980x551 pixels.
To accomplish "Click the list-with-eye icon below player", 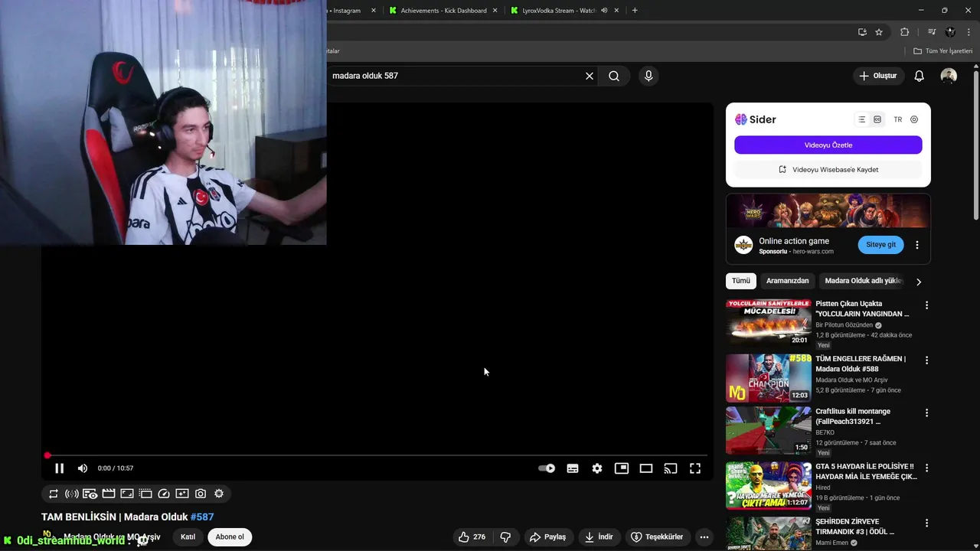I will pos(90,494).
